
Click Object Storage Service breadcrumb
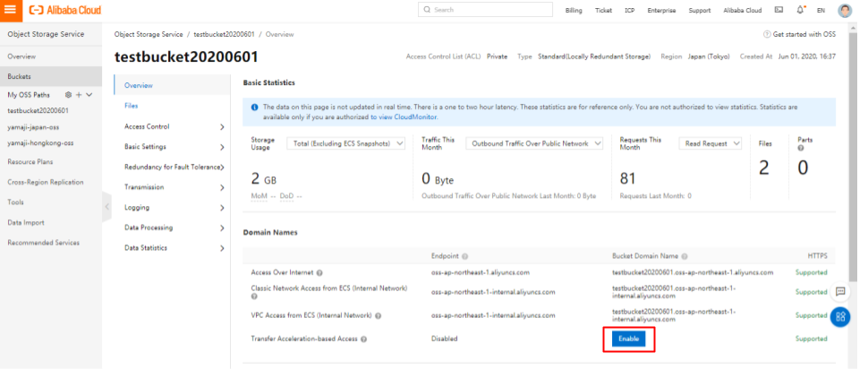pyautogui.click(x=149, y=34)
